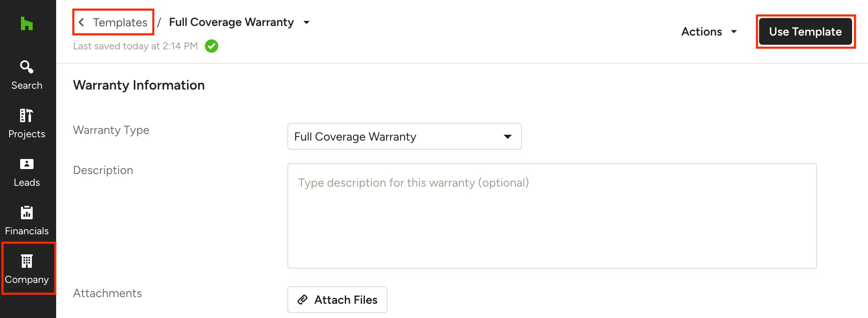This screenshot has height=318, width=868.
Task: Select the Leads sidebar label
Action: click(27, 182)
